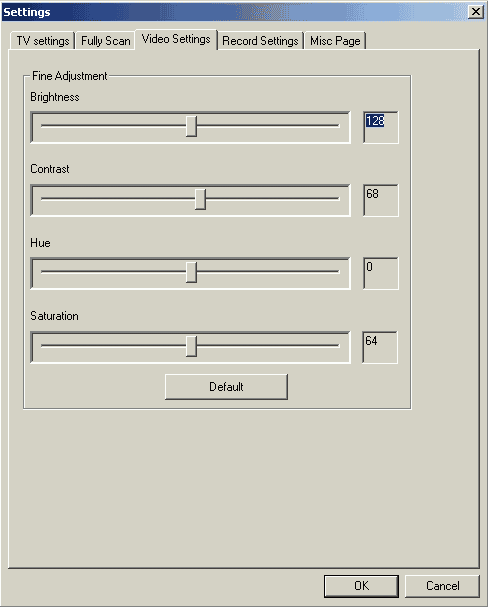Click the Saturation value field showing 64
Screen dimensions: 488x607
380,347
